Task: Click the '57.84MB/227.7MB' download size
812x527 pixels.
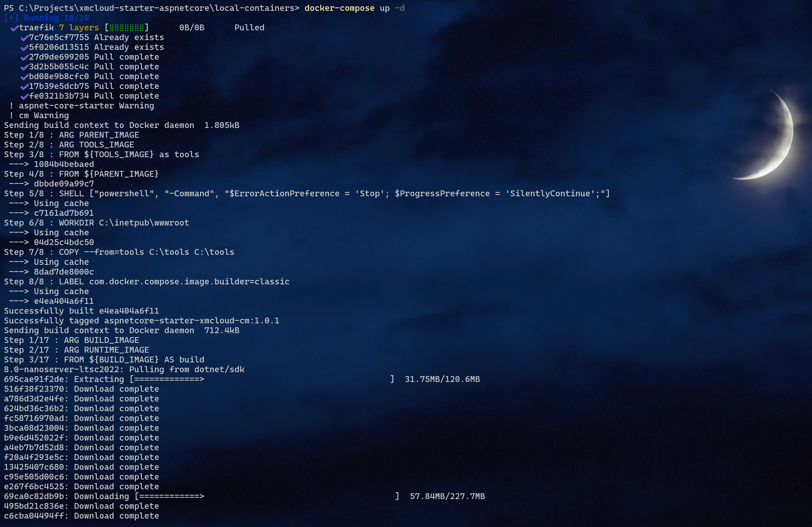Action: coord(447,496)
